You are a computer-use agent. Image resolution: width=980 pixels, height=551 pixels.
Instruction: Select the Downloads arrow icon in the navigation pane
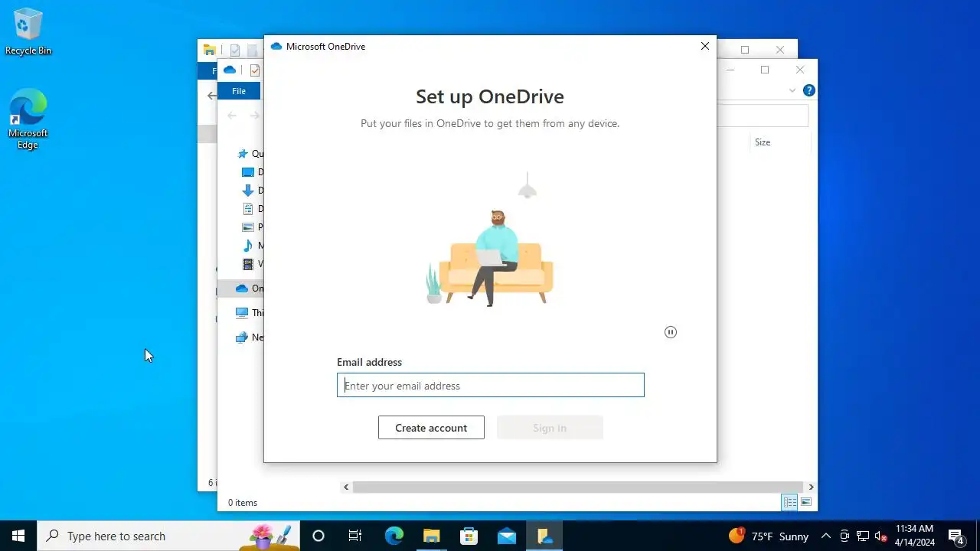[x=248, y=191]
